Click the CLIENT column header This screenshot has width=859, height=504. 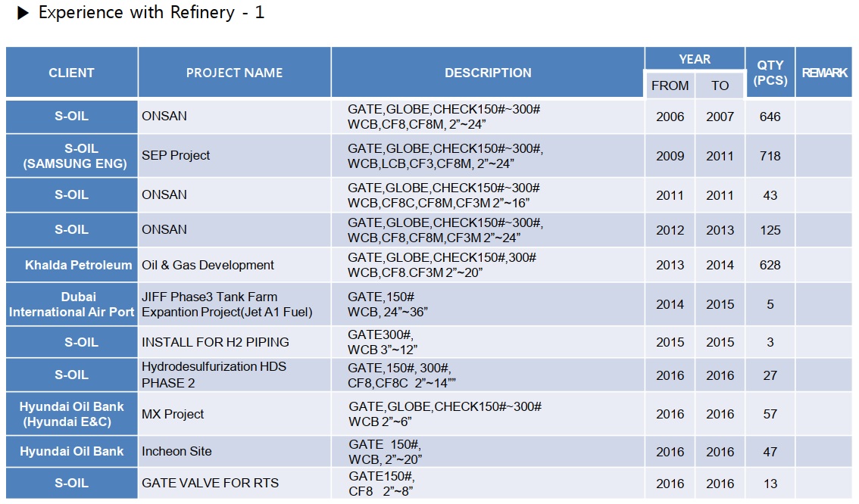tap(71, 73)
